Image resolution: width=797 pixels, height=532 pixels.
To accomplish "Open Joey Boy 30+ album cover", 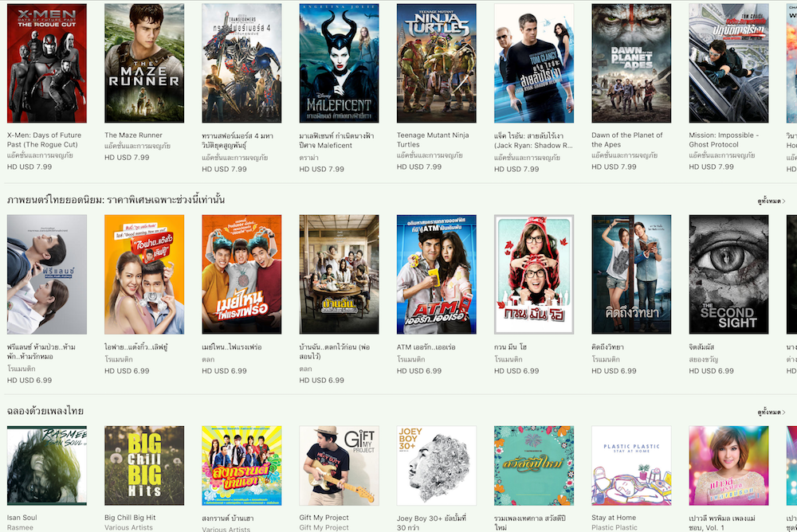I will click(437, 465).
